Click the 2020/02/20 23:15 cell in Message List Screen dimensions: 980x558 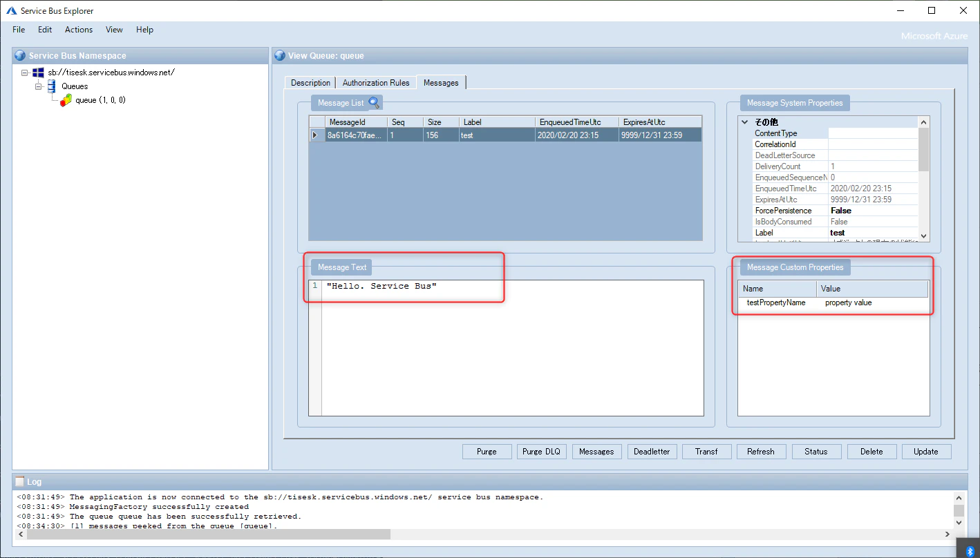(x=577, y=135)
